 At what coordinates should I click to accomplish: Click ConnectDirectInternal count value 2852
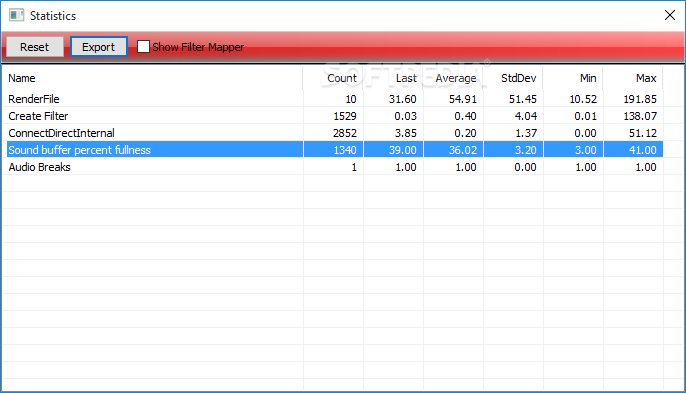pyautogui.click(x=345, y=133)
